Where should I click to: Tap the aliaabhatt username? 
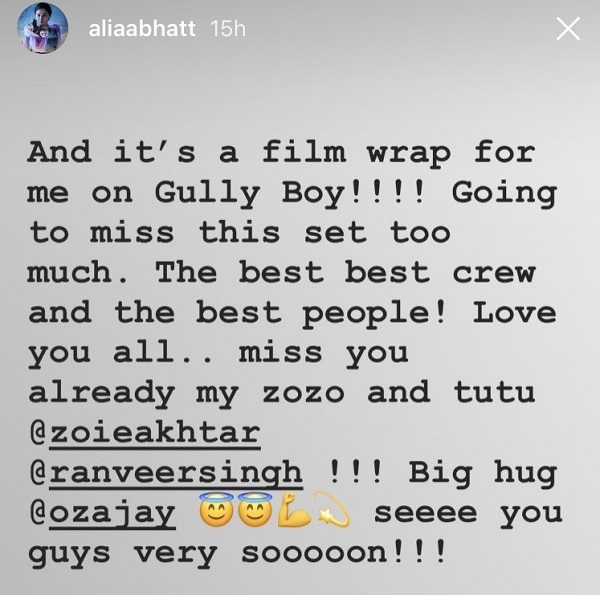(x=142, y=29)
